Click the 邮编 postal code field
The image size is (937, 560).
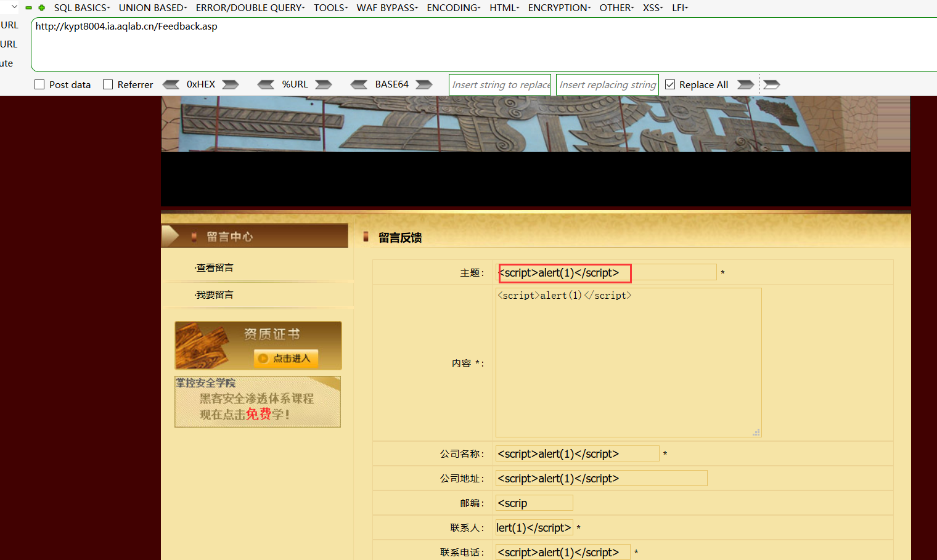coord(534,503)
